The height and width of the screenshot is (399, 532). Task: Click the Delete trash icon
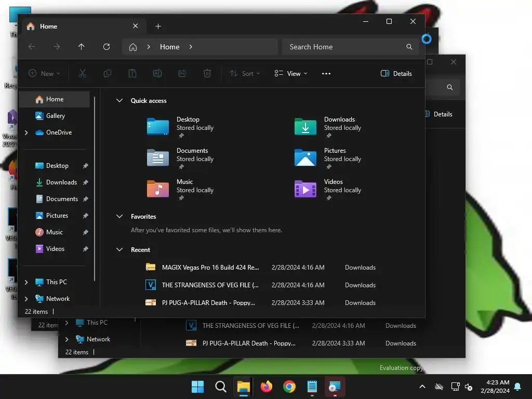click(x=207, y=73)
